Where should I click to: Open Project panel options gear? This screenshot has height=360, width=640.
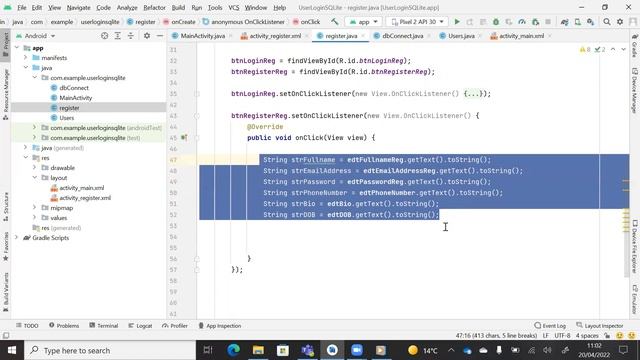tap(147, 36)
